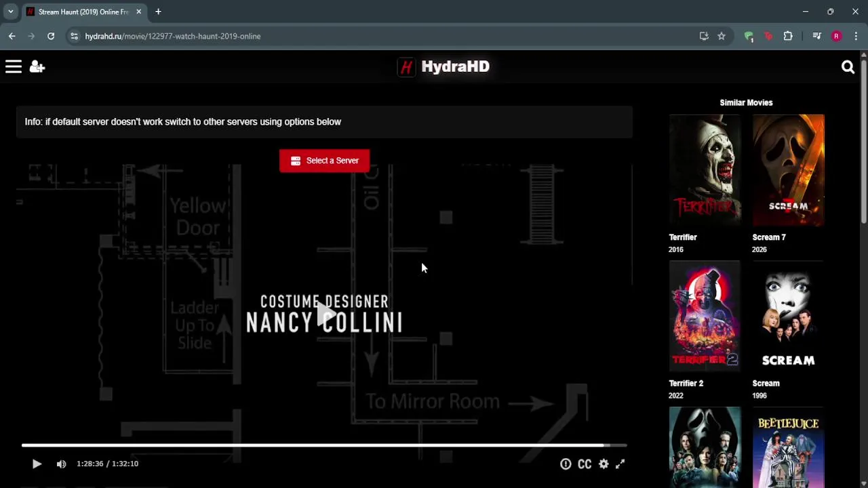Open the Ghostface cast poster below Terrifier 2
Viewport: 868px width, 488px height.
click(705, 447)
